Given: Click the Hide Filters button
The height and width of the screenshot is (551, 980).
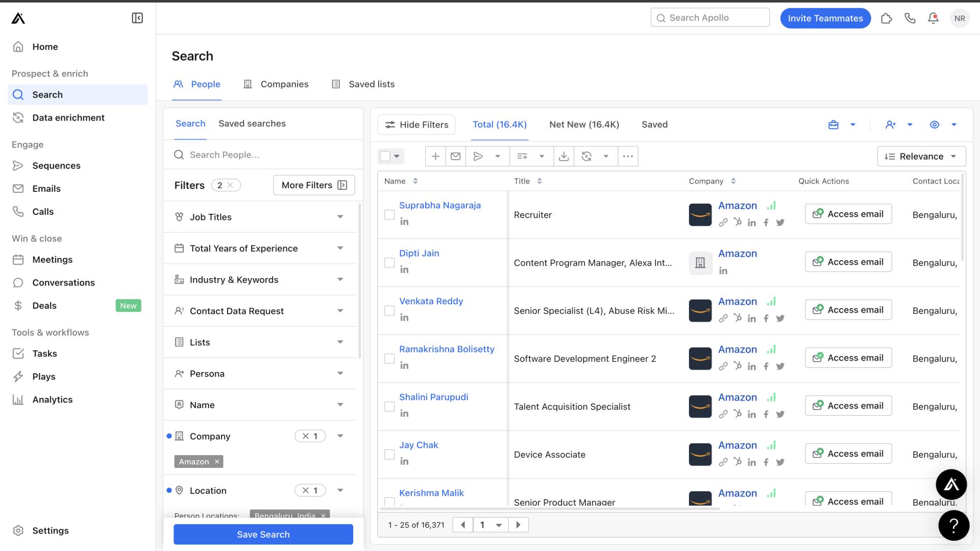Looking at the screenshot, I should (x=416, y=125).
